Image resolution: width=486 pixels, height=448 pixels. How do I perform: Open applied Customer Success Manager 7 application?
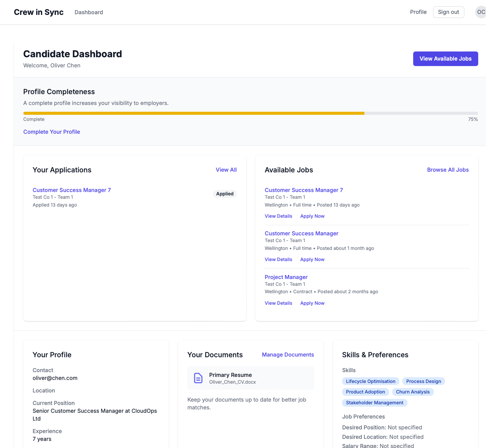click(x=71, y=190)
